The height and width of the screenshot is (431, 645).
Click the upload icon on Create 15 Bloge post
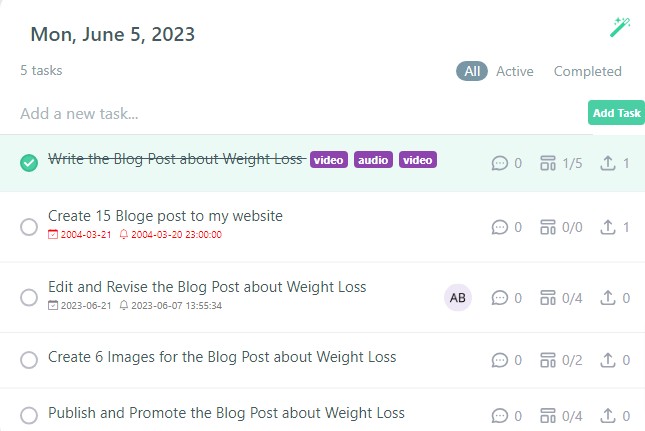point(608,227)
